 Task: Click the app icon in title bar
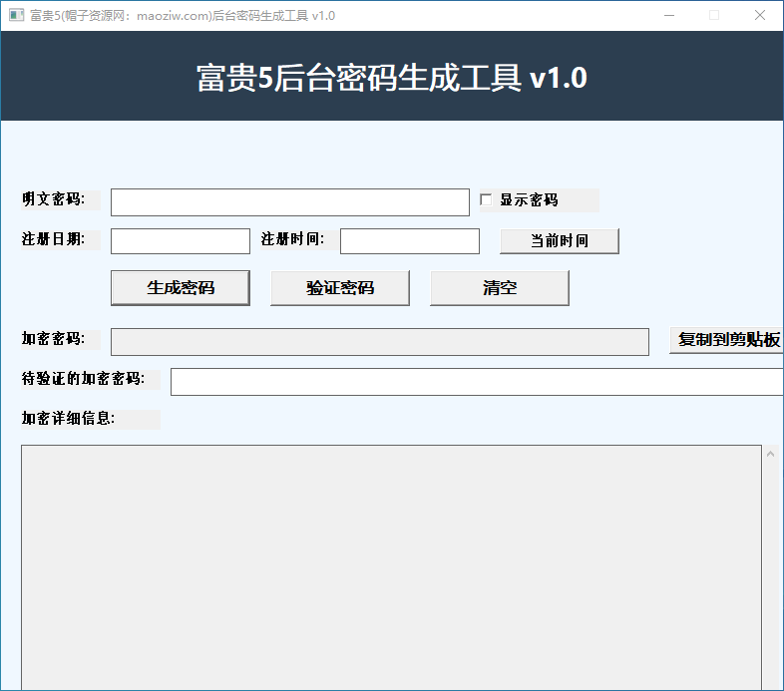tap(16, 15)
